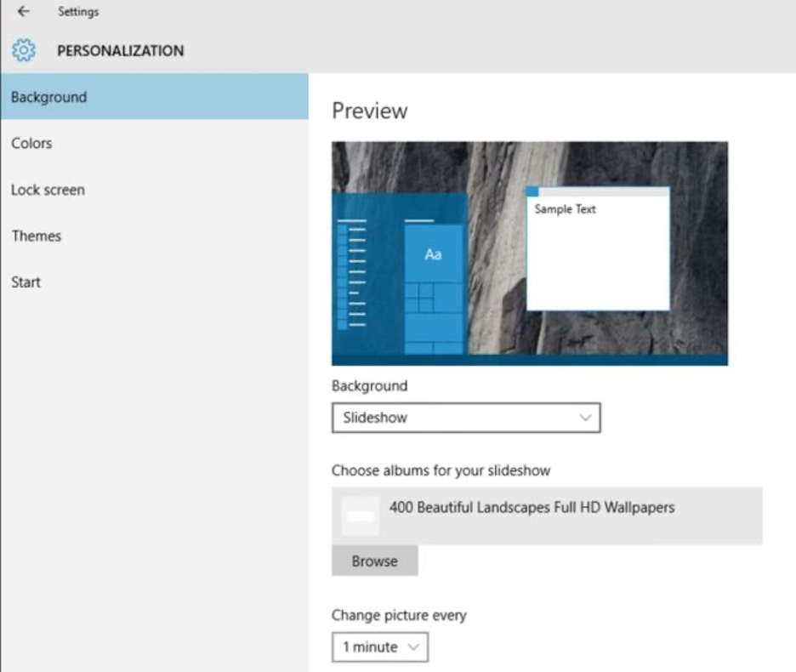Open the Themes section
796x672 pixels.
click(154, 236)
